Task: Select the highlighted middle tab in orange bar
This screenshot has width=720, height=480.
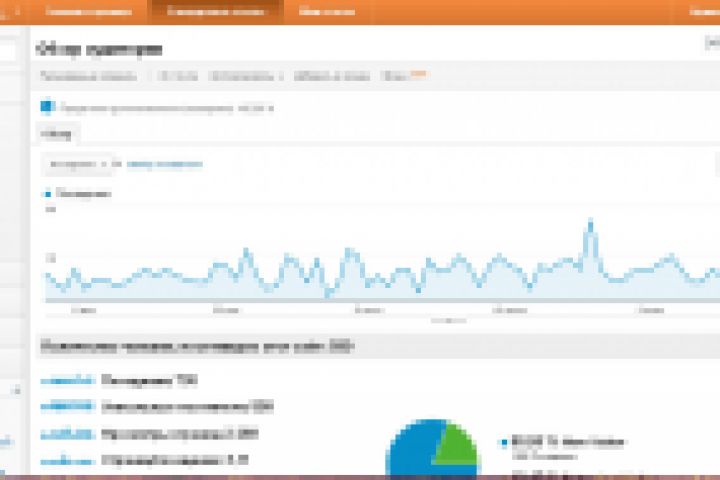Action: coord(215,11)
